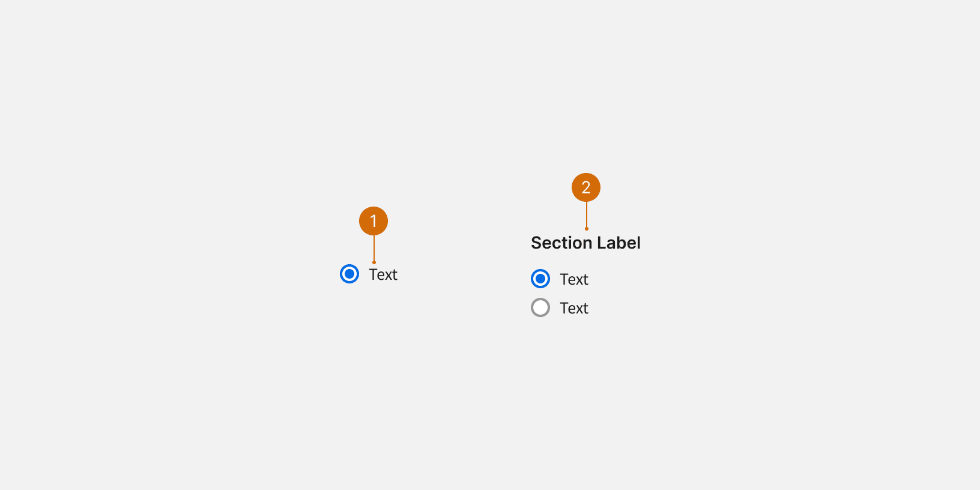Click the connector line below badge 2
This screenshot has height=490, width=980.
(x=587, y=215)
